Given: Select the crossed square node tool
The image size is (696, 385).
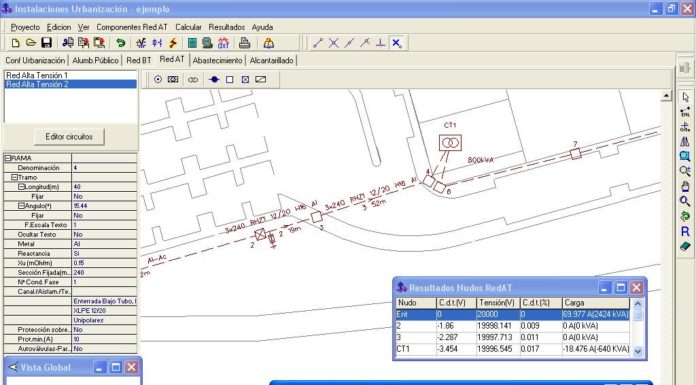Looking at the screenshot, I should click(245, 79).
